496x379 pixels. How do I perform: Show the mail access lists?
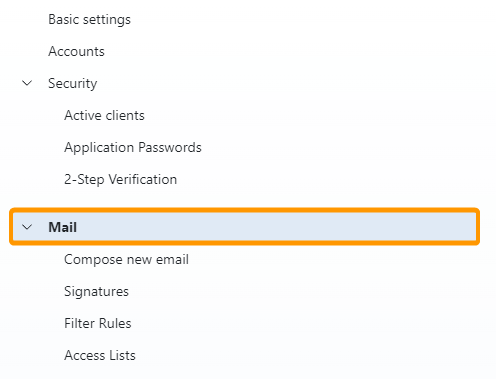click(x=100, y=355)
